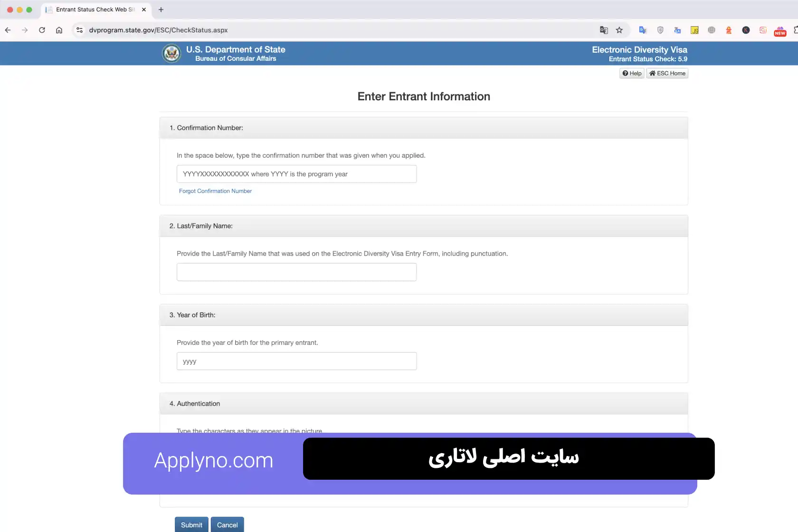This screenshot has width=798, height=532.
Task: Focus the Last/Family Name input field
Action: click(296, 272)
